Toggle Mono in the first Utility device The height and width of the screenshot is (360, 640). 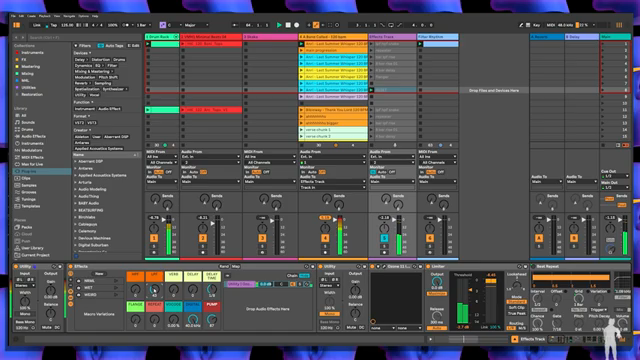25,314
